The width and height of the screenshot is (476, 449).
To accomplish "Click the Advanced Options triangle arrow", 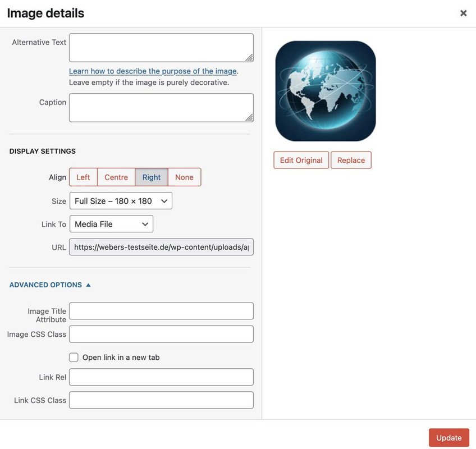I will click(88, 285).
